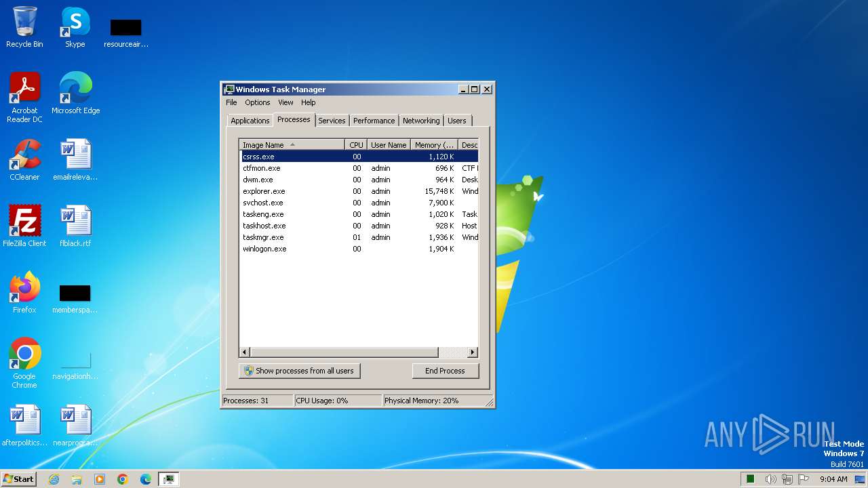
Task: Select the svchost.exe process row
Action: click(x=359, y=203)
